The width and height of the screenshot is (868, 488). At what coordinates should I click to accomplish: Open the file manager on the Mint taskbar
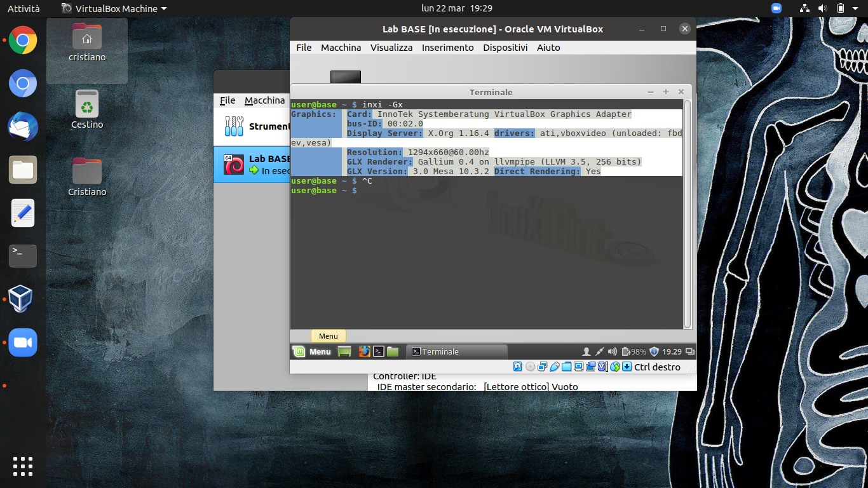(392, 351)
